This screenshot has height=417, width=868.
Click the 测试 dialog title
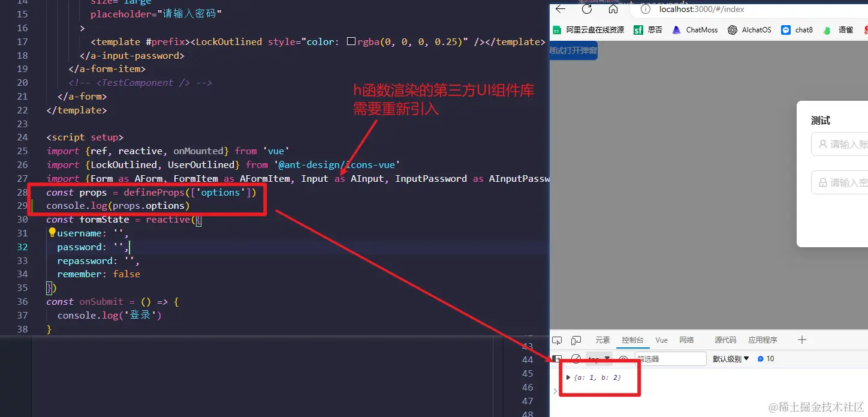point(821,121)
